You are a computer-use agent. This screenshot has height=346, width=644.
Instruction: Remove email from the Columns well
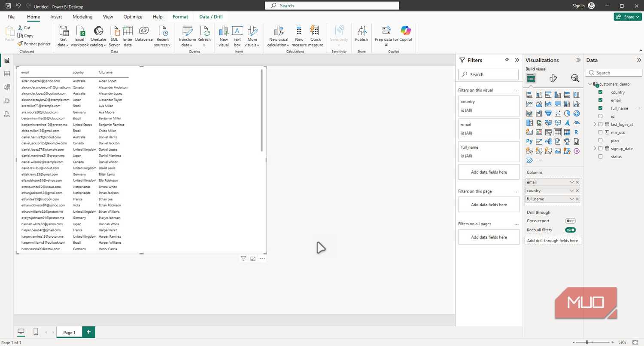577,182
